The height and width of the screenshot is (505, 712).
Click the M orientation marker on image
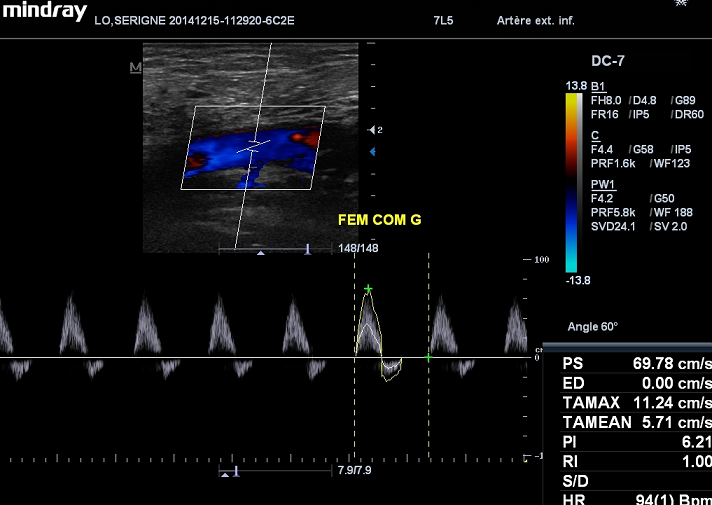135,68
